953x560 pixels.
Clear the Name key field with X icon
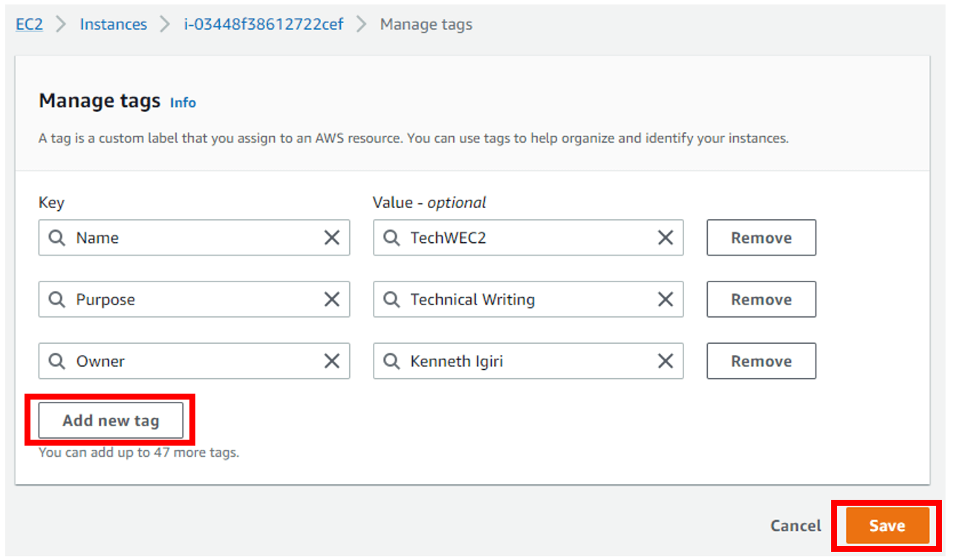point(331,238)
